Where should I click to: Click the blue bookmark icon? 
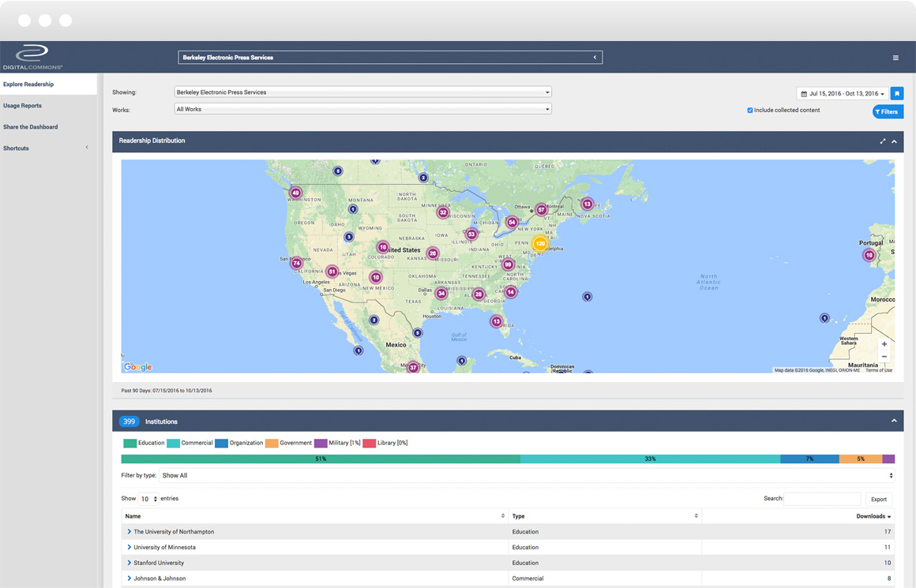pos(897,93)
